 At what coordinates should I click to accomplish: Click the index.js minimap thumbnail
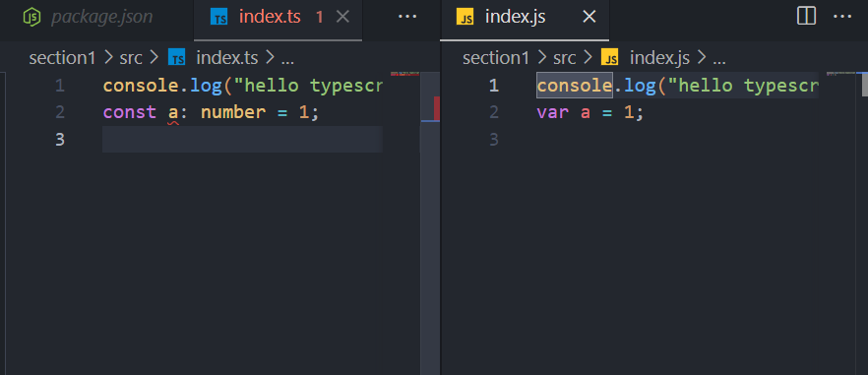coord(840,74)
